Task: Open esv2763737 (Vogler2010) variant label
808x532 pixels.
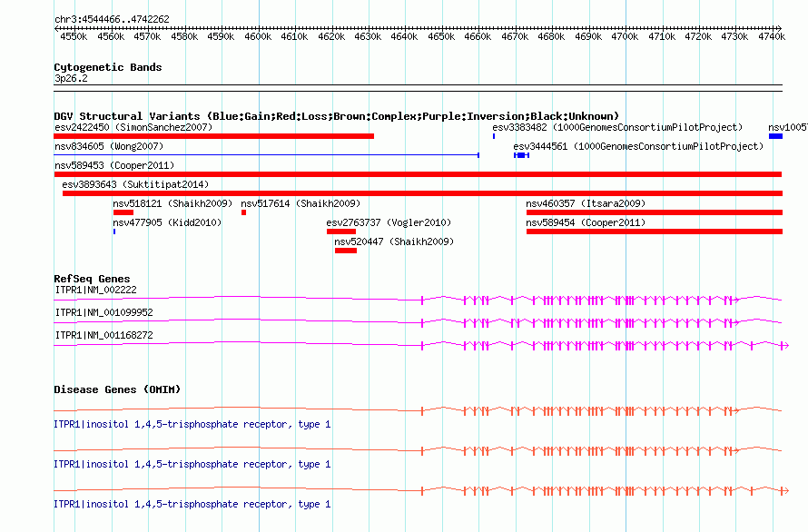Action: (389, 222)
